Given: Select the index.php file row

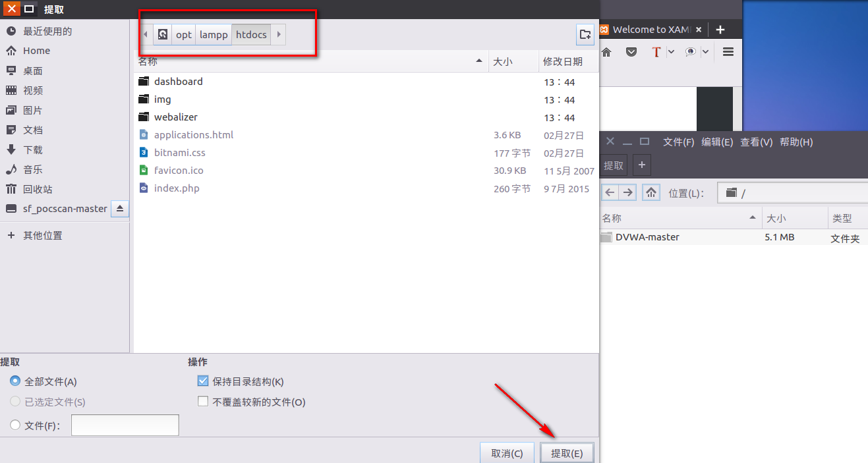Looking at the screenshot, I should pyautogui.click(x=366, y=188).
